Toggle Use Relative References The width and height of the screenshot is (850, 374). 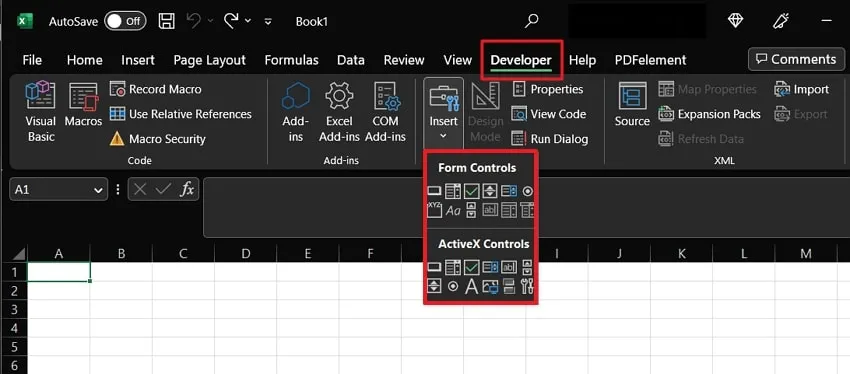180,114
